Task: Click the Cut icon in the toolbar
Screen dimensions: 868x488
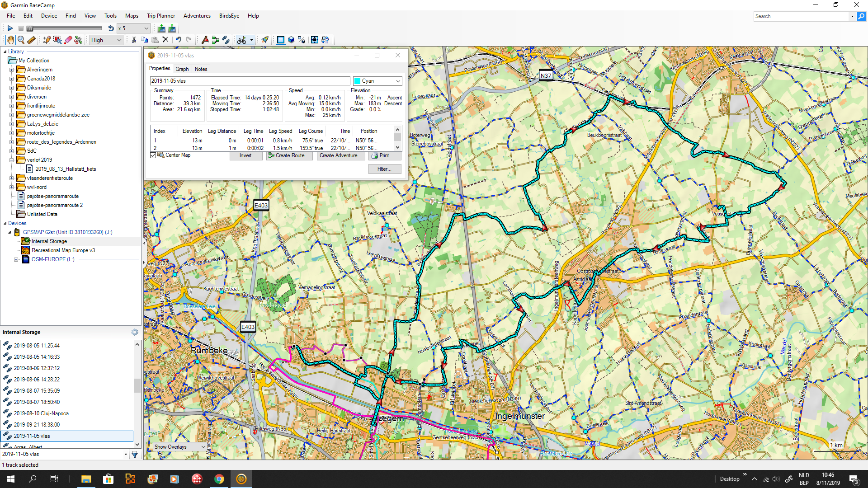Action: pos(134,40)
